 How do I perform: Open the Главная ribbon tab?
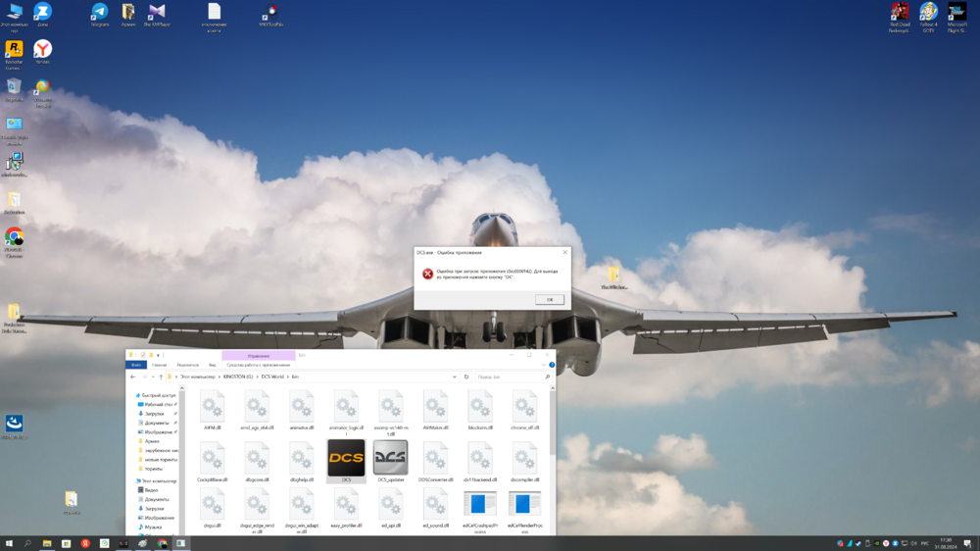[160, 365]
